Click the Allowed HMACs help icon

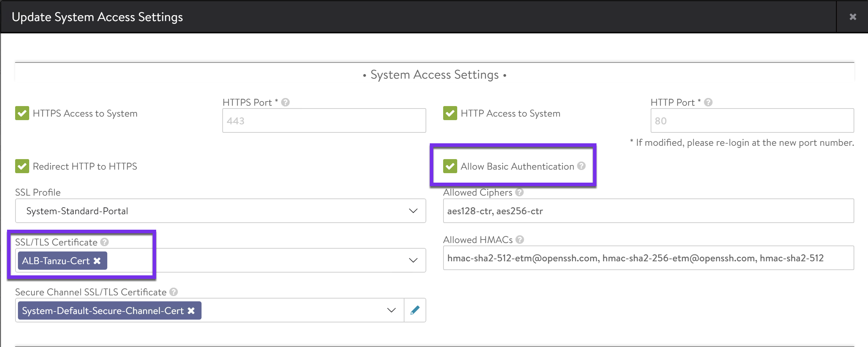pyautogui.click(x=520, y=240)
